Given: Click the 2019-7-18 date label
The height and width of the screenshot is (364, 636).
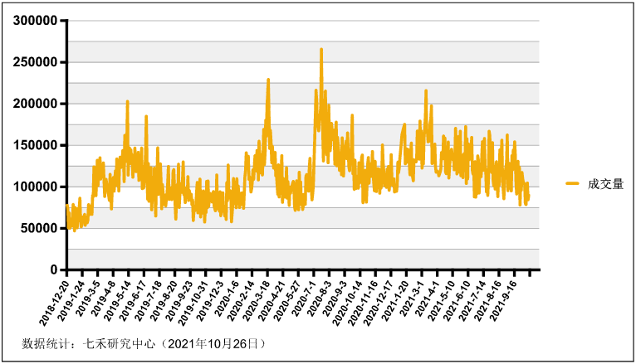Looking at the screenshot, I should (149, 300).
